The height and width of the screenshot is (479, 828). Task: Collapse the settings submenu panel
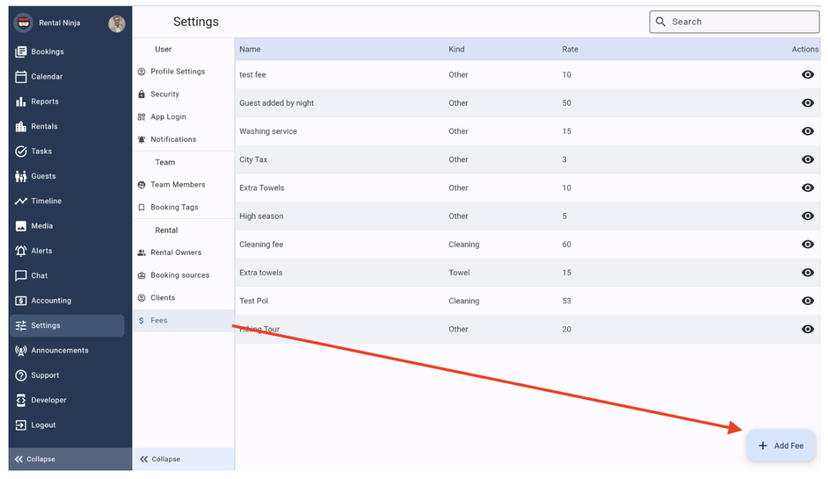(183, 459)
